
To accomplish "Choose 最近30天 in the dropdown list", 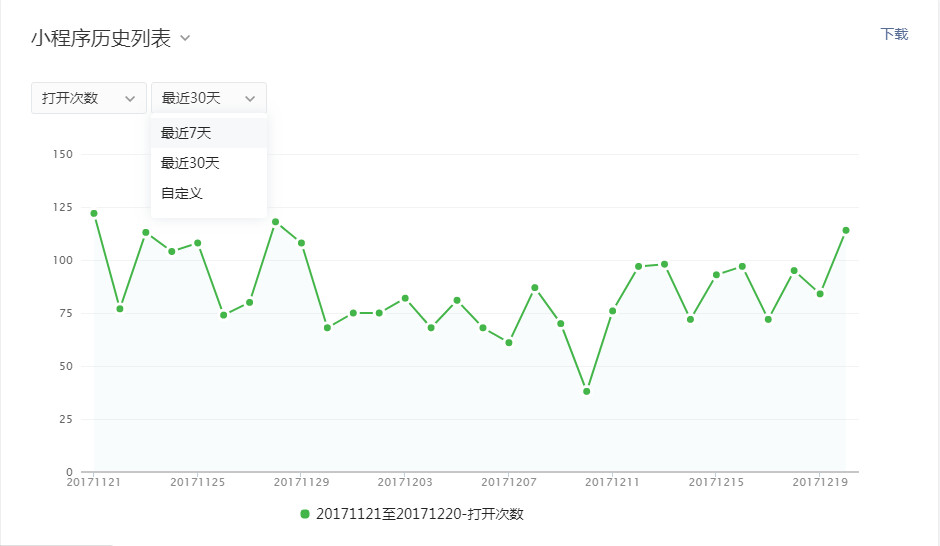I will (209, 163).
